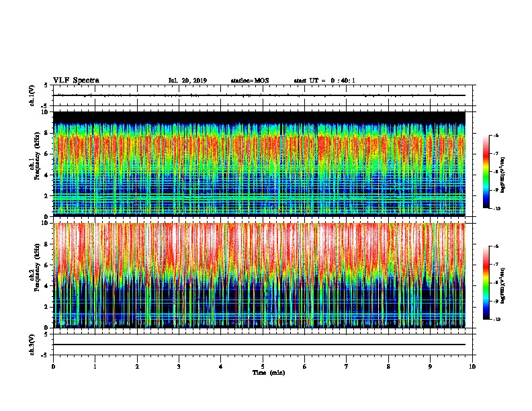Click the ch.1 spectrogram color scale bar
Viewport: 532px width, 411px height.
click(x=486, y=172)
